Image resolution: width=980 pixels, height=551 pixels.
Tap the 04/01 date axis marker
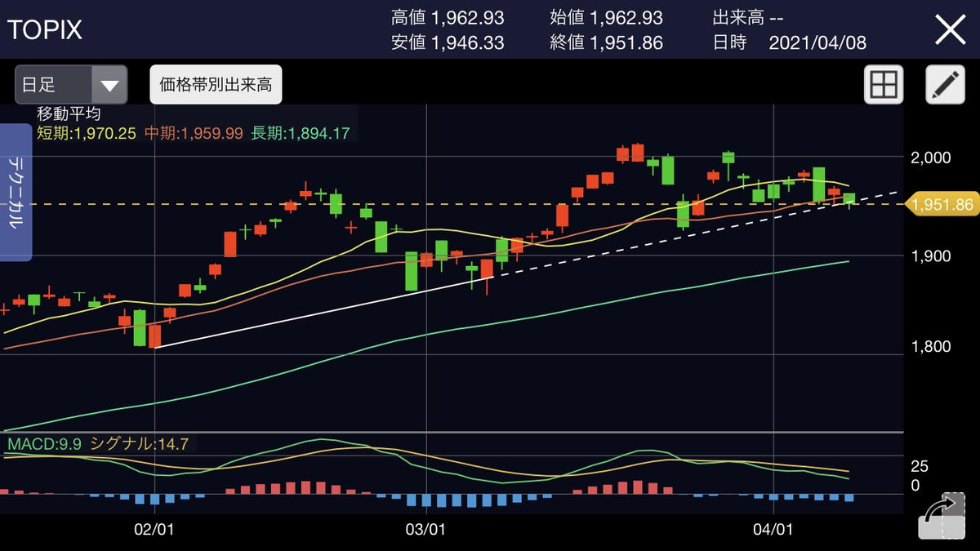pos(774,530)
